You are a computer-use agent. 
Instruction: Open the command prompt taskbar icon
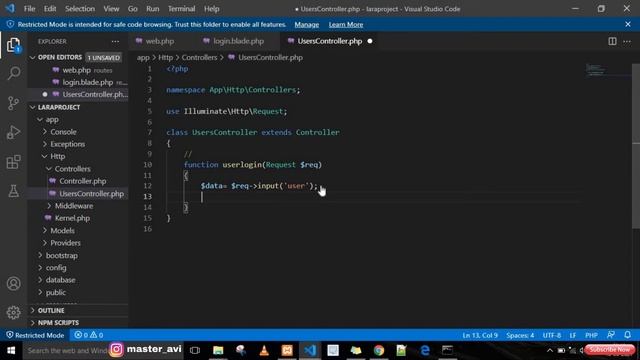(447, 350)
